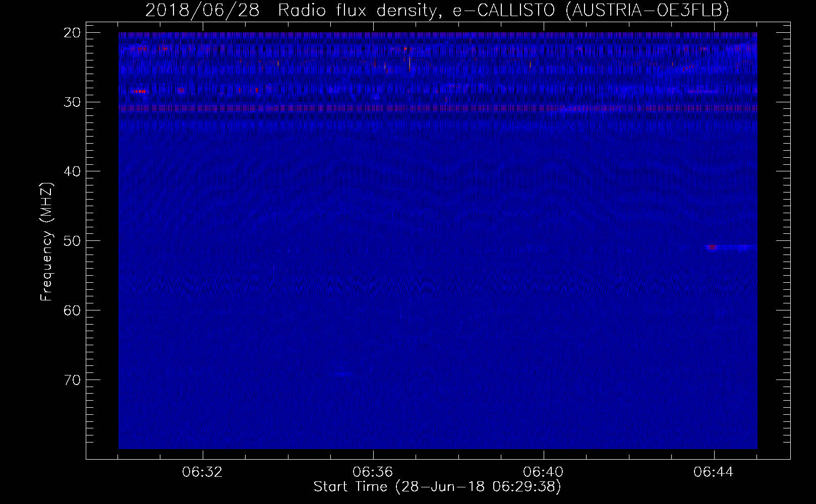816x504 pixels.
Task: Click the time tick label '06:40'
Action: coord(543,472)
